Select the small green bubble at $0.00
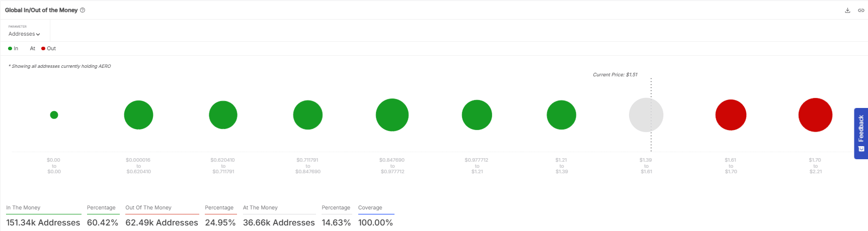The height and width of the screenshot is (231, 868). 54,115
